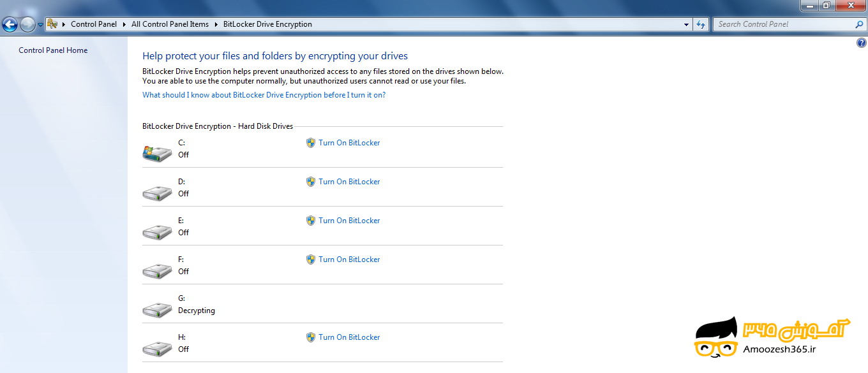The width and height of the screenshot is (868, 373).
Task: Open the recent pages dropdown arrow
Action: point(41,25)
